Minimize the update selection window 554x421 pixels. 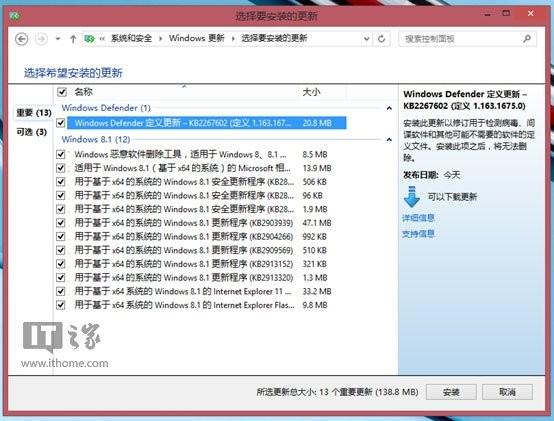pyautogui.click(x=488, y=14)
